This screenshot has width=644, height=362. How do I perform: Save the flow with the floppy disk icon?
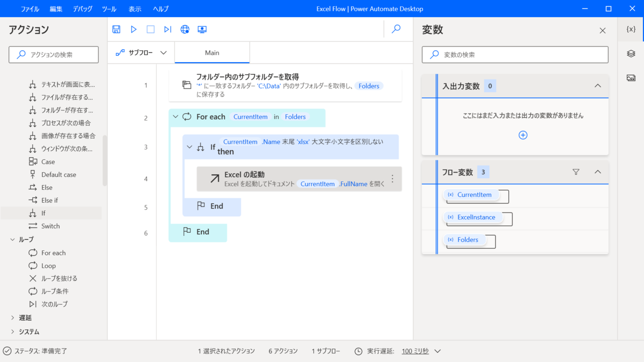pyautogui.click(x=116, y=29)
